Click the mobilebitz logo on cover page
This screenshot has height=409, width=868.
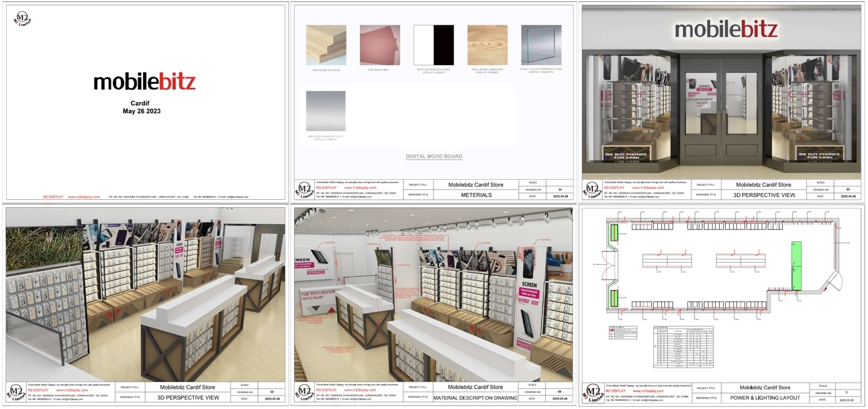click(x=144, y=82)
